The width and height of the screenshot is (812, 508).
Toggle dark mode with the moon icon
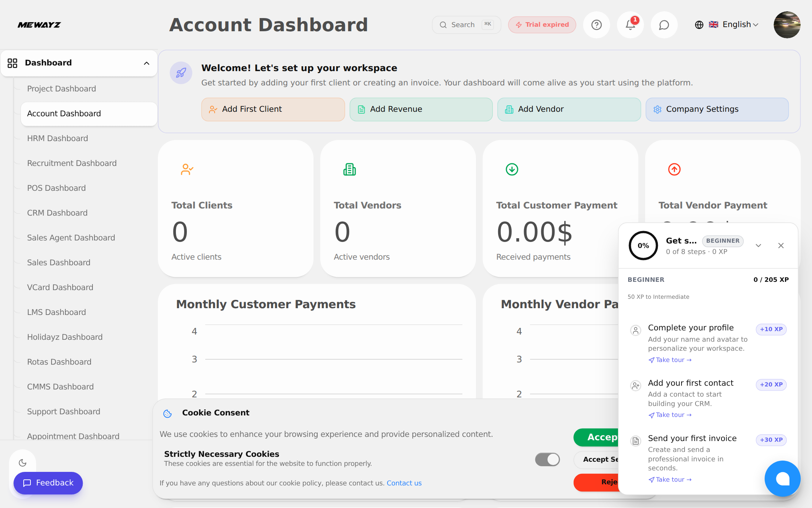23,462
